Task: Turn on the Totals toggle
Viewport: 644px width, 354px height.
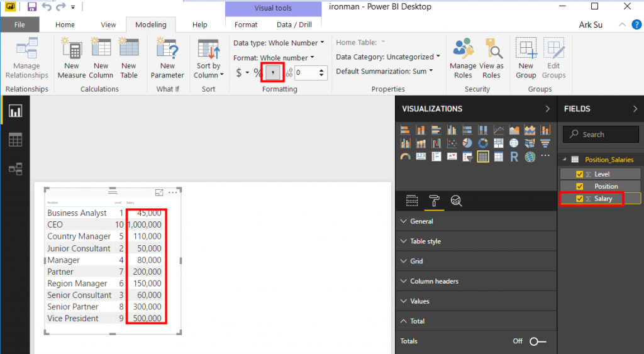Action: tap(538, 341)
